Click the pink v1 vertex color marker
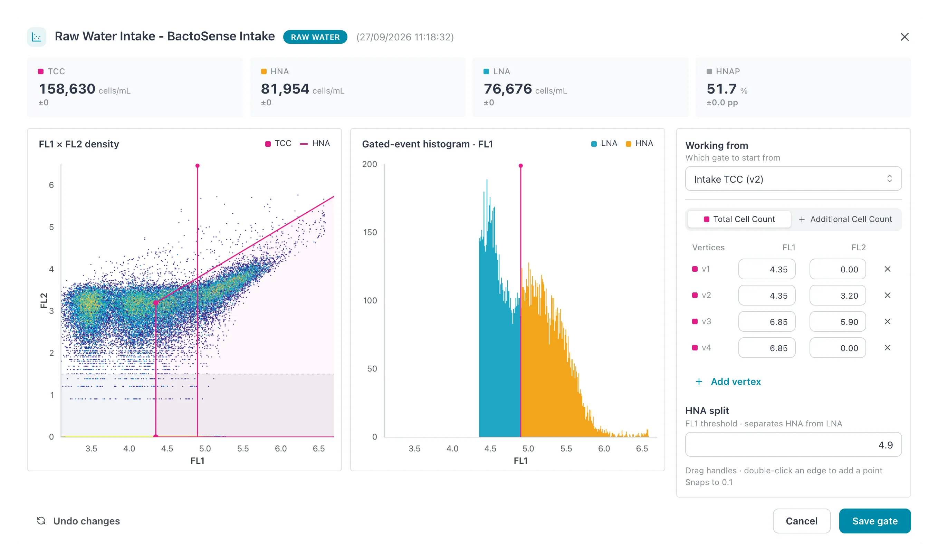Screen dimensions: 938x560 (x=695, y=269)
